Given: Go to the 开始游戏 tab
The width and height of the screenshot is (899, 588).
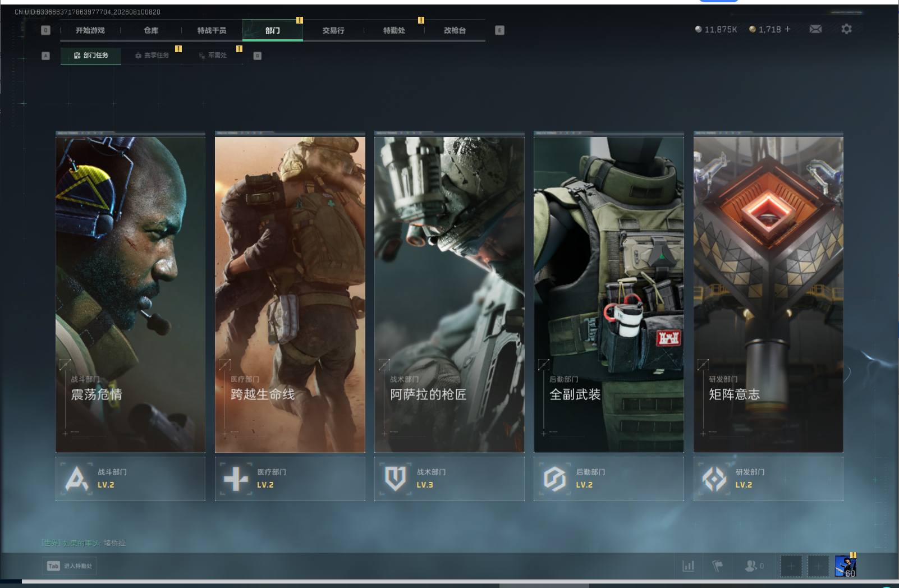Looking at the screenshot, I should pyautogui.click(x=90, y=30).
